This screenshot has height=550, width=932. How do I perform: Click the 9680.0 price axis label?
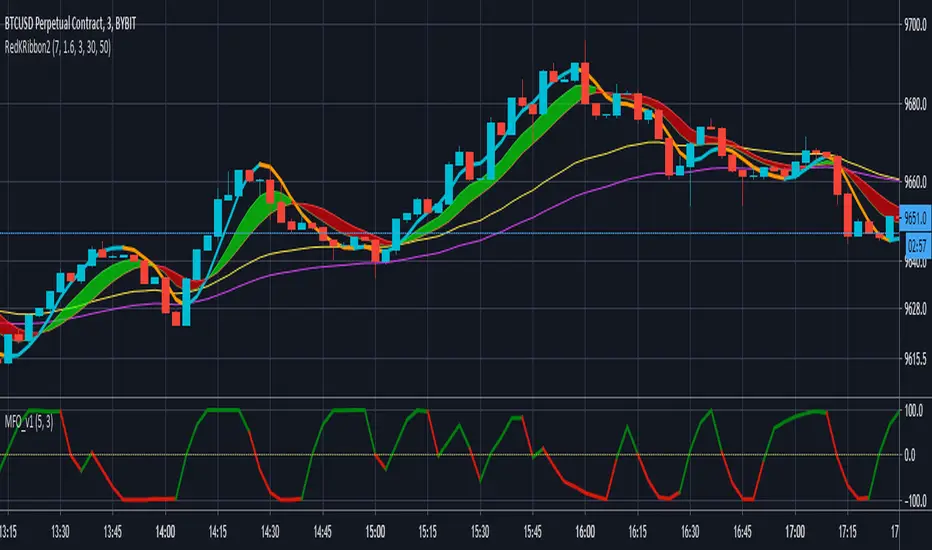pyautogui.click(x=915, y=104)
